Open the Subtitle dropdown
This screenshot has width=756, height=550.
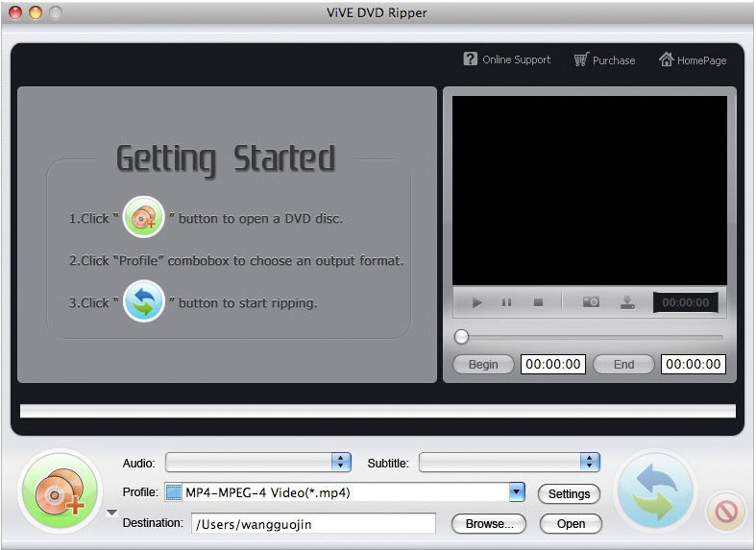tap(510, 463)
